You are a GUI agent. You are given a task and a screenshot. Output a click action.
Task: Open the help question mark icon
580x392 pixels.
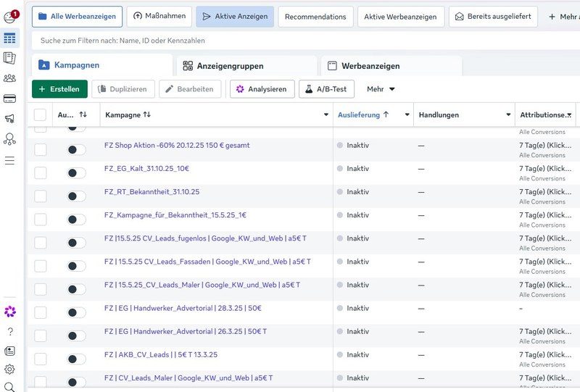10,331
